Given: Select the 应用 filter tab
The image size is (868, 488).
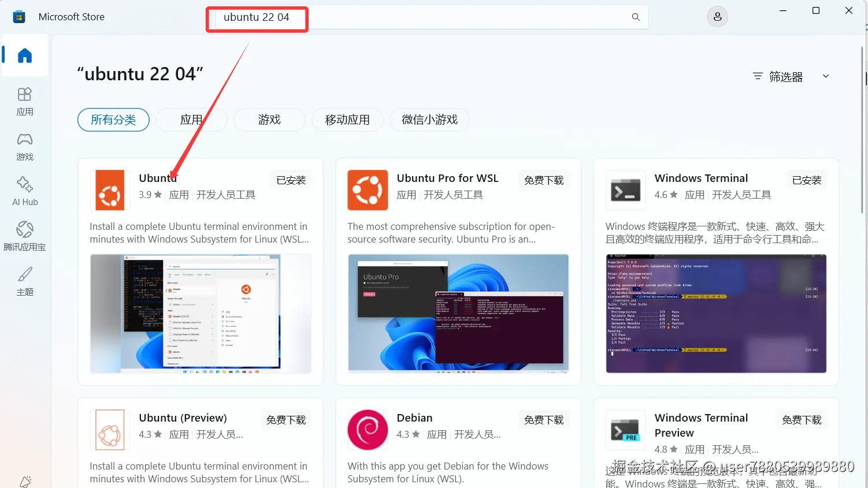Looking at the screenshot, I should tap(191, 120).
